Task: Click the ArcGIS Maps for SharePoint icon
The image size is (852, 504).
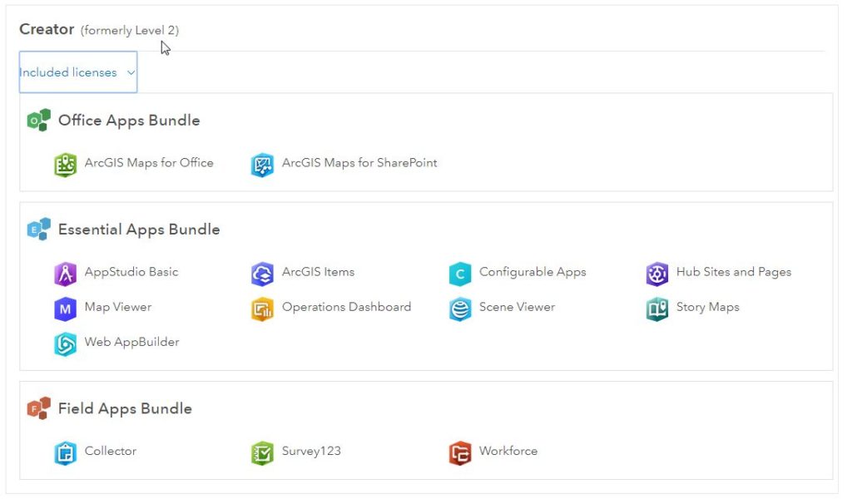Action: tap(262, 165)
